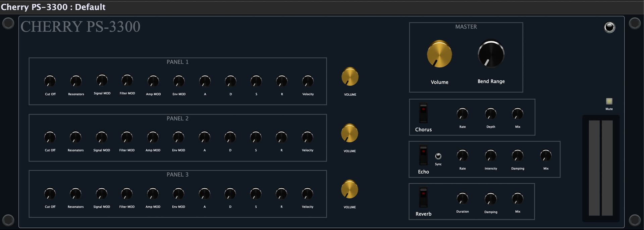Click the Panel 3 Amp MOD knob
Image resolution: width=644 pixels, height=230 pixels.
click(x=153, y=193)
